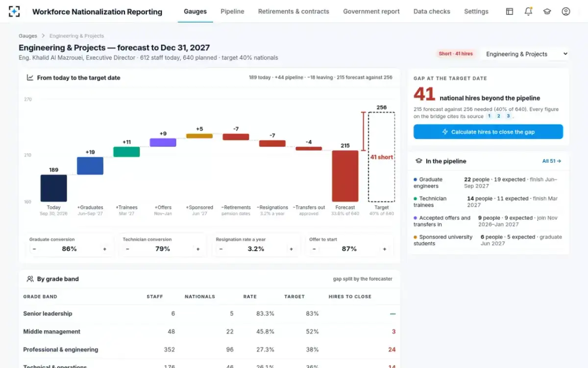Open the Settings tab
588x368 pixels.
pyautogui.click(x=476, y=11)
